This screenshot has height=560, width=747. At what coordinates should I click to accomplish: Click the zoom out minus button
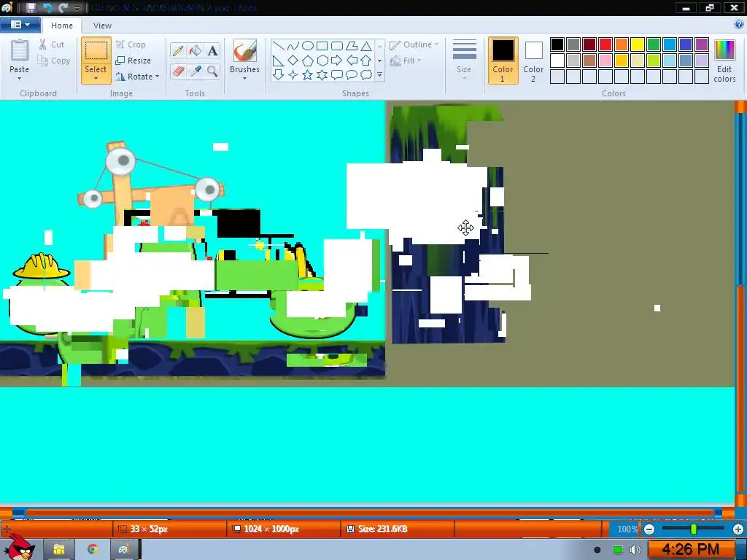(649, 529)
